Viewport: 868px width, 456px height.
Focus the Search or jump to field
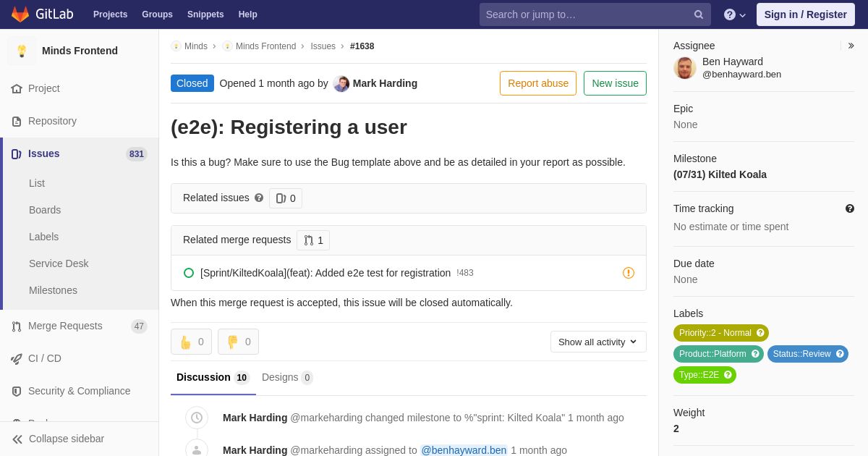595,14
